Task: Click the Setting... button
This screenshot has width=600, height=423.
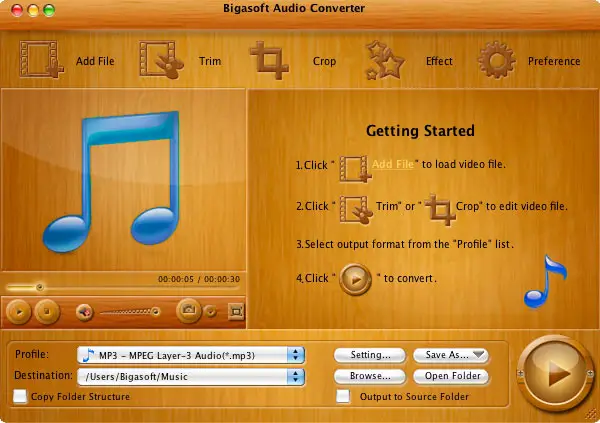Action: 370,355
